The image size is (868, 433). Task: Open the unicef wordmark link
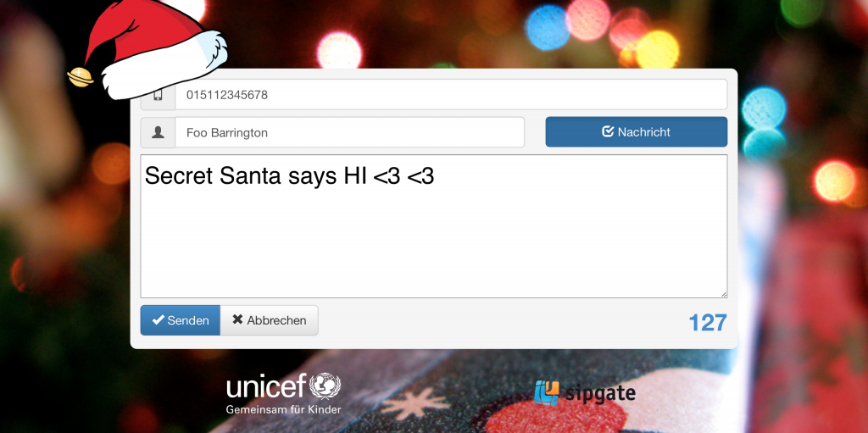pyautogui.click(x=267, y=386)
